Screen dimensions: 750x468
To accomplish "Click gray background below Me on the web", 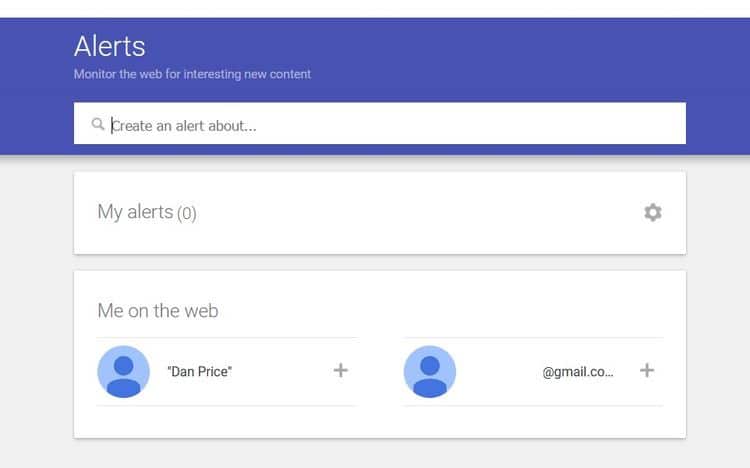I will (380, 454).
